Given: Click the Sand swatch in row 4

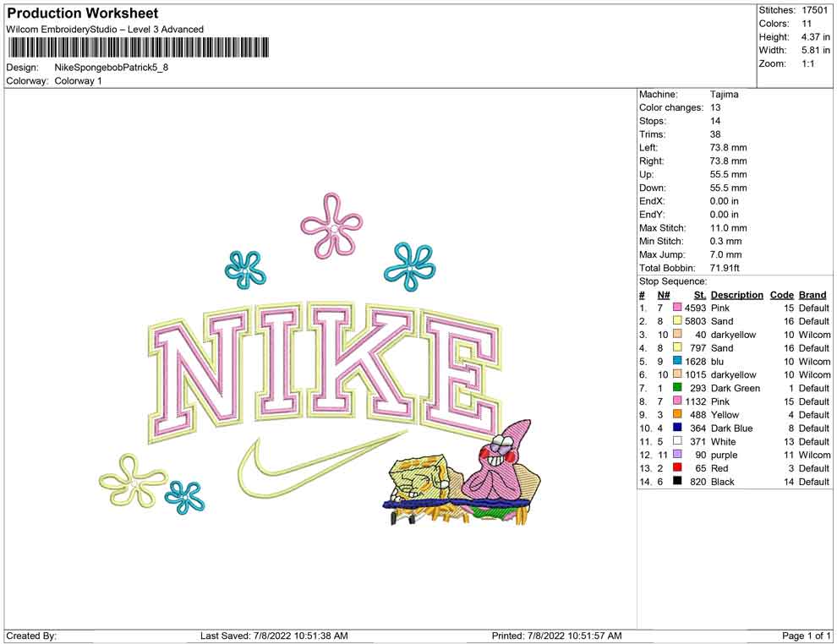Looking at the screenshot, I should point(677,348).
